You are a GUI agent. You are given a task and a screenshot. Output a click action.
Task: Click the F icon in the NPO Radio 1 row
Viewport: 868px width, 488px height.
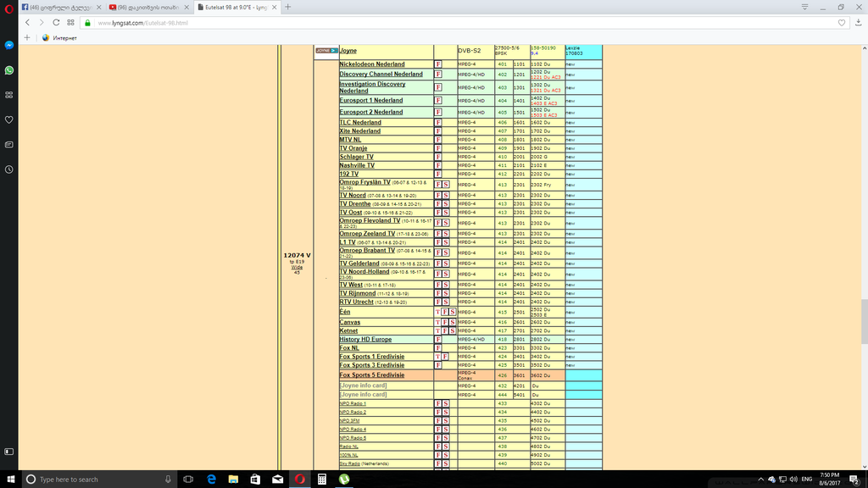click(x=438, y=403)
